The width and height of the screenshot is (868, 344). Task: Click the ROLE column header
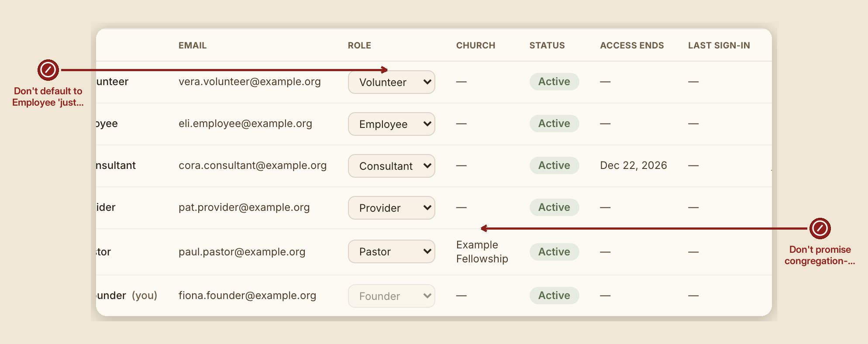pos(359,45)
